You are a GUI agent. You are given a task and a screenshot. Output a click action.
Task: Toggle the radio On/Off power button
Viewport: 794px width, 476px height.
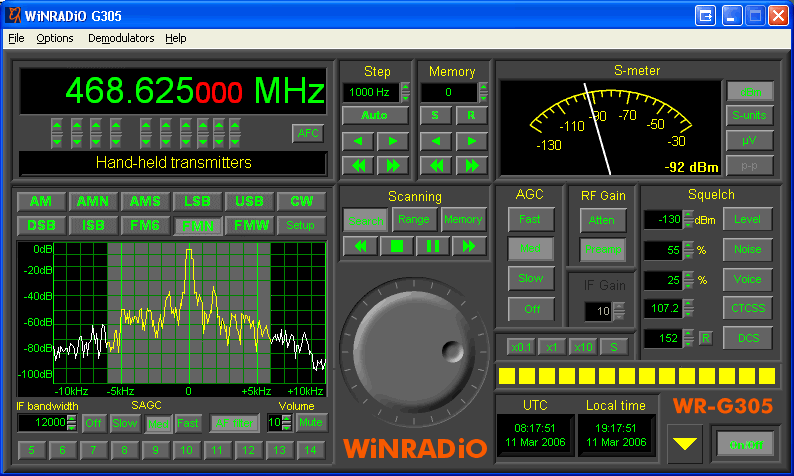point(744,443)
